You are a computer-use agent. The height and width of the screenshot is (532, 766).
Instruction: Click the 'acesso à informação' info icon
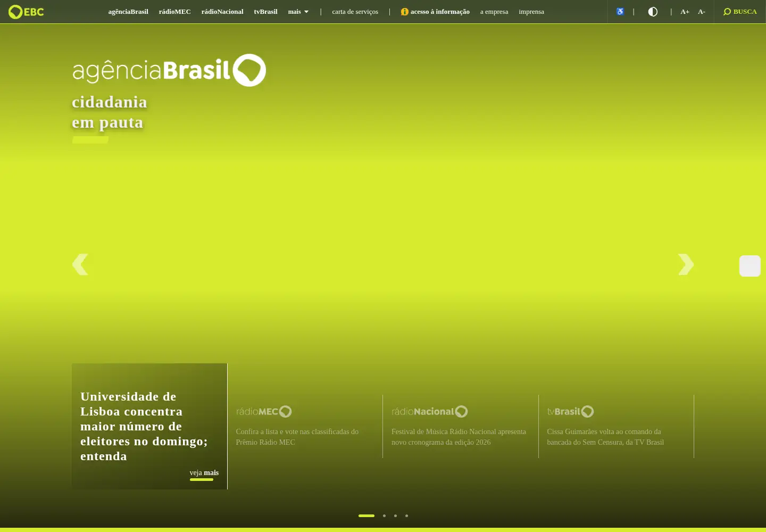pyautogui.click(x=404, y=12)
